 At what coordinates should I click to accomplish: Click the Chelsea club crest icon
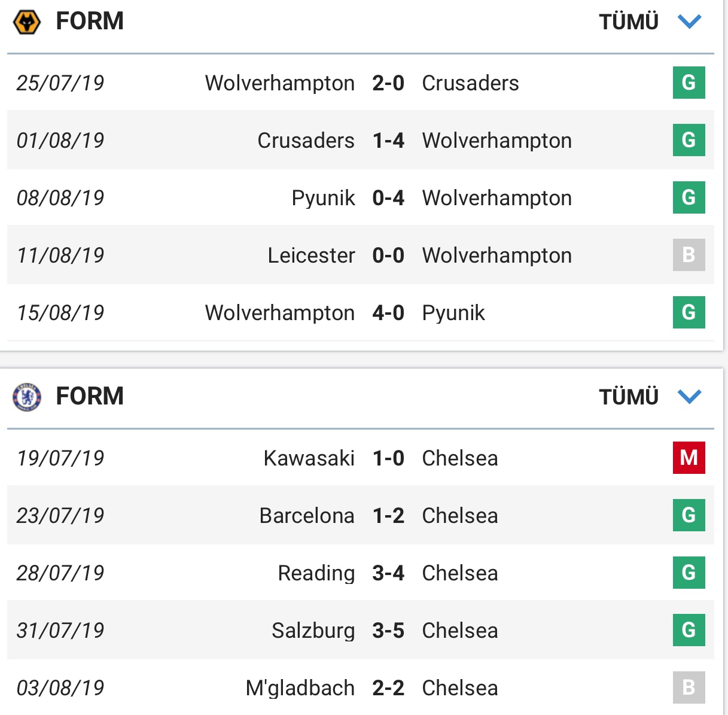pyautogui.click(x=27, y=397)
